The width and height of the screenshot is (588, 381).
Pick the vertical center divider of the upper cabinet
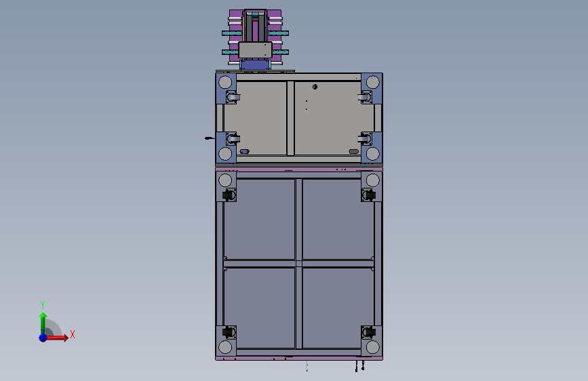pyautogui.click(x=290, y=118)
